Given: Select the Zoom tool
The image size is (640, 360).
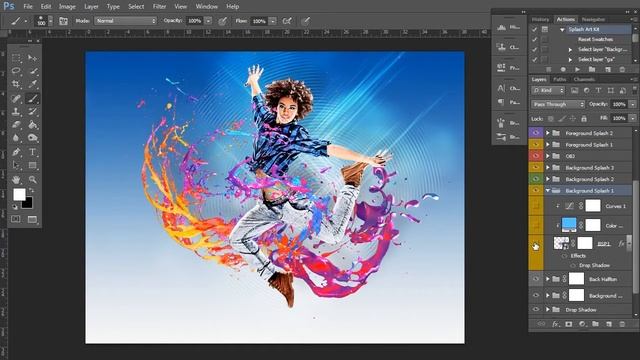Looking at the screenshot, I should coord(32,179).
